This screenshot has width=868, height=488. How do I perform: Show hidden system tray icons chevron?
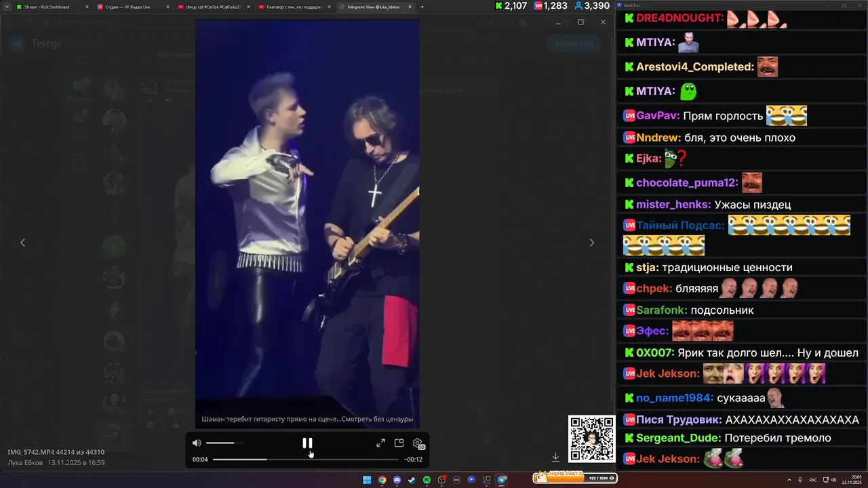(x=788, y=480)
